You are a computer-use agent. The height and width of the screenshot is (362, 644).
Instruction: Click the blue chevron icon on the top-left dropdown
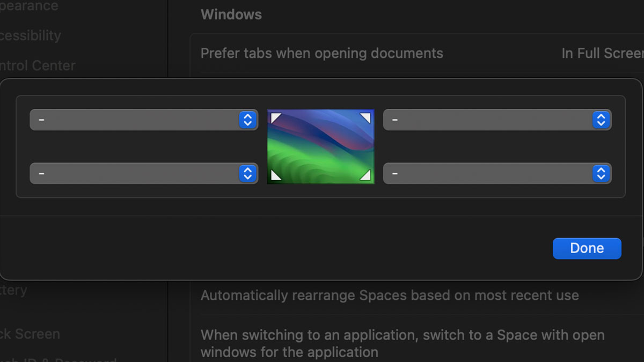click(247, 120)
